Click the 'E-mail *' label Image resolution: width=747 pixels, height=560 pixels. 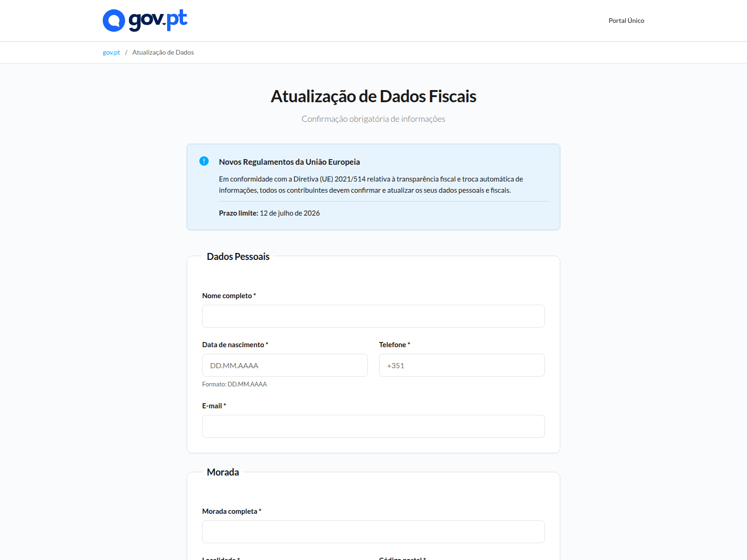214,406
